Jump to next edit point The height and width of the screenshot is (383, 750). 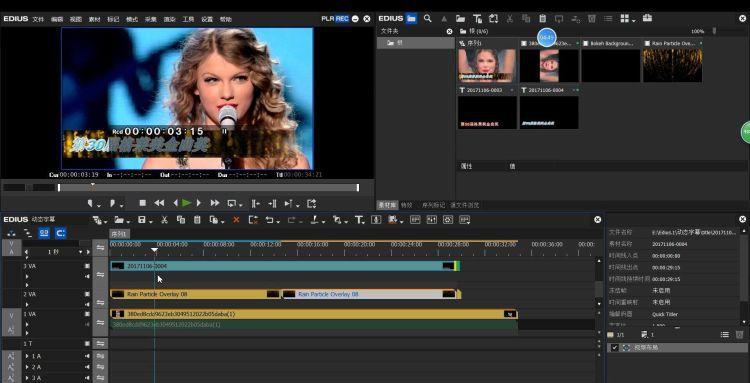click(272, 204)
